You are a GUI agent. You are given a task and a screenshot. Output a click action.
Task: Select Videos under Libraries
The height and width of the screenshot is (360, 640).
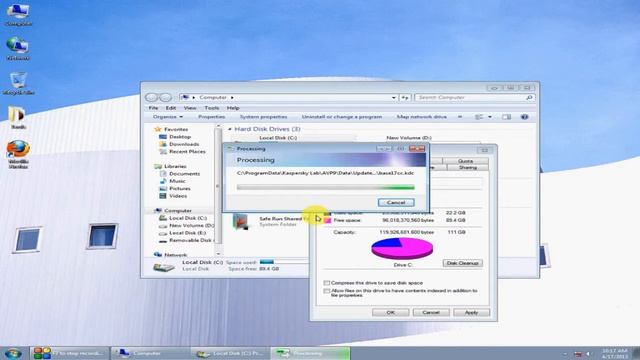coord(178,196)
